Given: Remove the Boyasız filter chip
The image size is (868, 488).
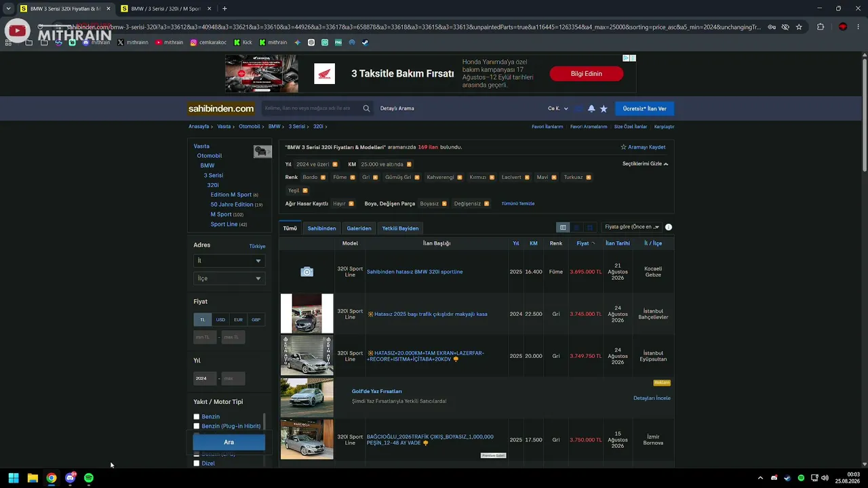Looking at the screenshot, I should (x=444, y=203).
